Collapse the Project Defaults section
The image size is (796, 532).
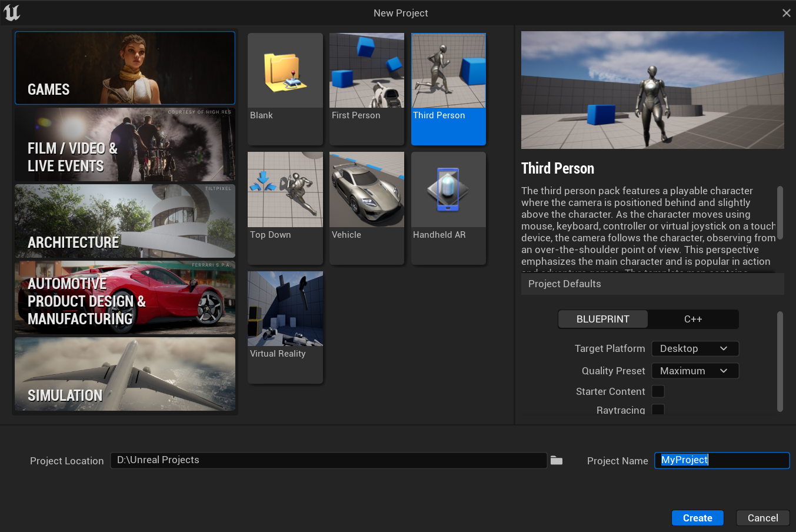click(x=652, y=284)
